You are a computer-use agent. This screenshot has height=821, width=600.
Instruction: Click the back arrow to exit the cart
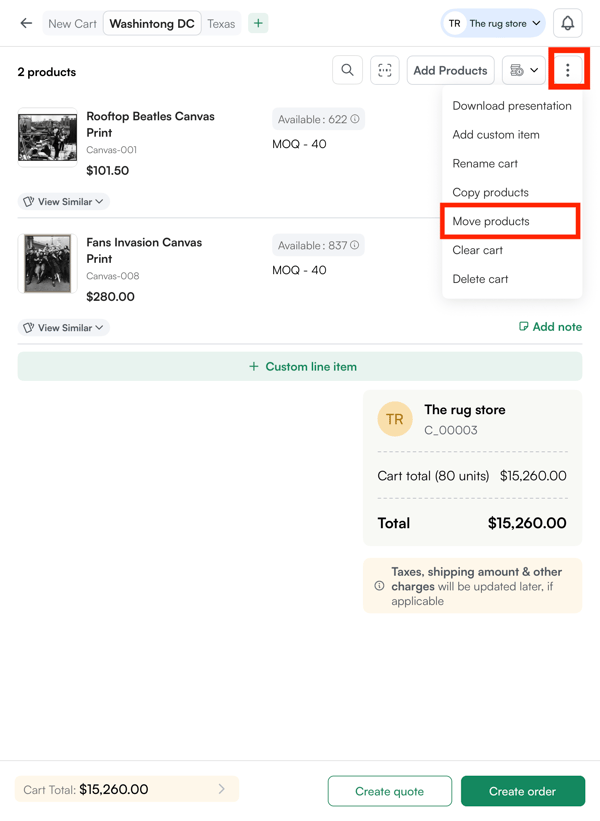coord(26,22)
